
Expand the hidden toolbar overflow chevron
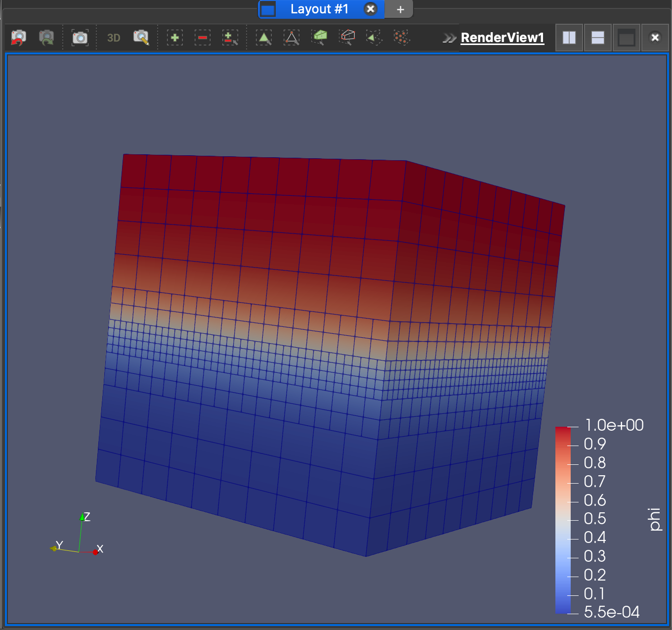coord(449,37)
